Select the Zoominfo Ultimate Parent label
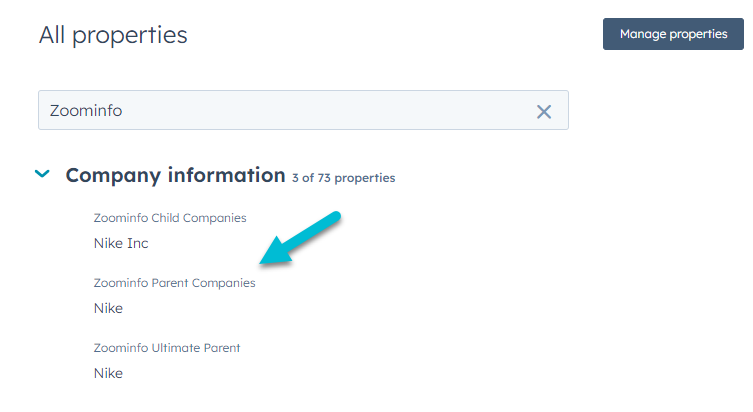The height and width of the screenshot is (412, 753). (167, 348)
